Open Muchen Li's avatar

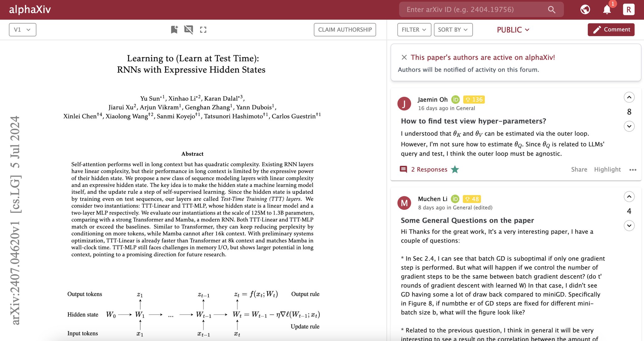(x=404, y=203)
